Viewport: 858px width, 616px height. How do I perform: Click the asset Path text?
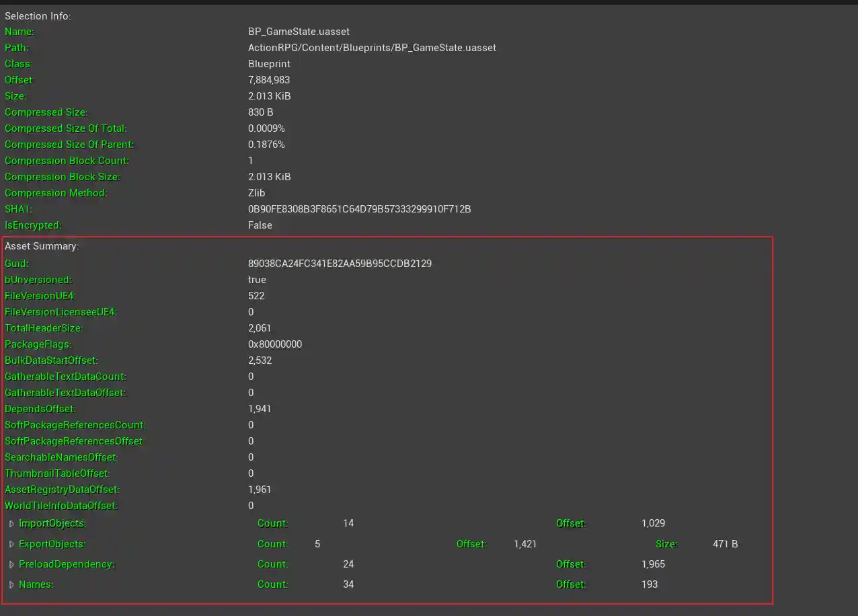coord(372,48)
